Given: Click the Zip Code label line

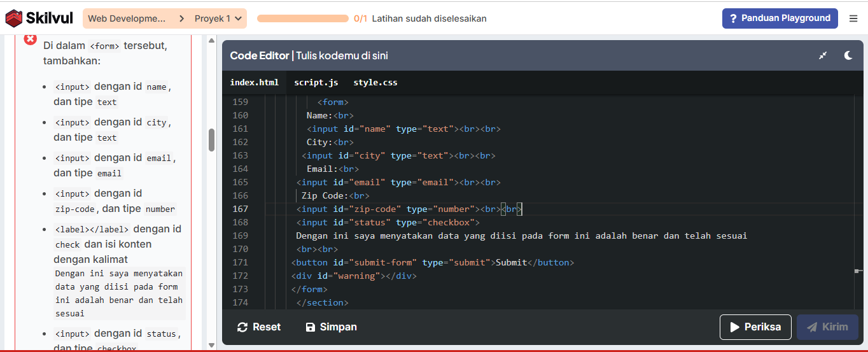Looking at the screenshot, I should pos(335,195).
